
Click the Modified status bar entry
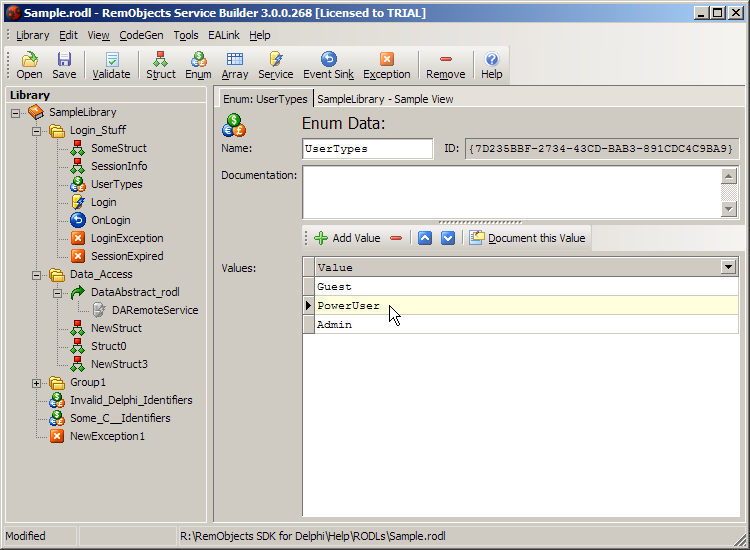[x=26, y=536]
